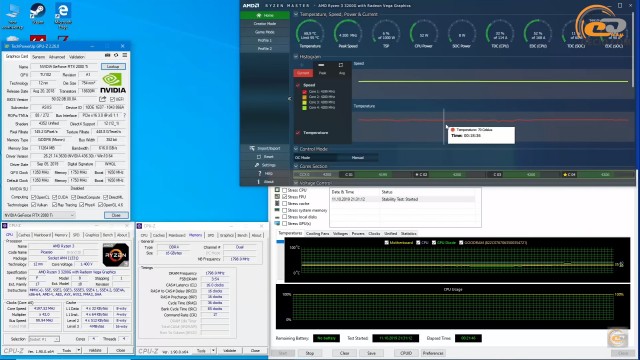Select Game Mode in Ryzen Master sidebar
Screen dimensions: 640x360
(264, 32)
